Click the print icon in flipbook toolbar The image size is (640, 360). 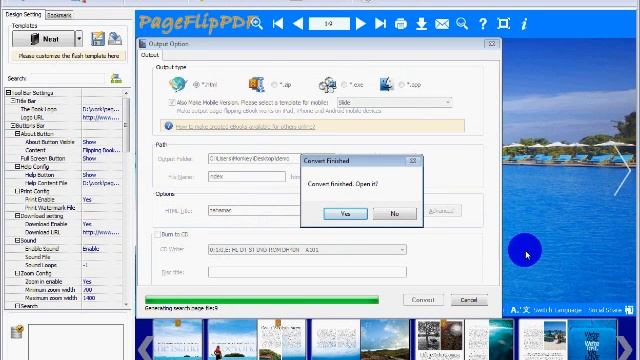tap(401, 24)
